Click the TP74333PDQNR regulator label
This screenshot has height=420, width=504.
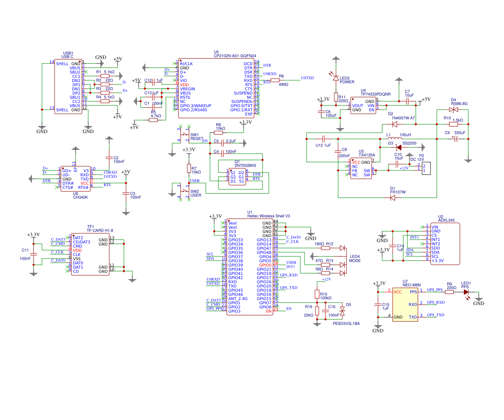[x=375, y=94]
